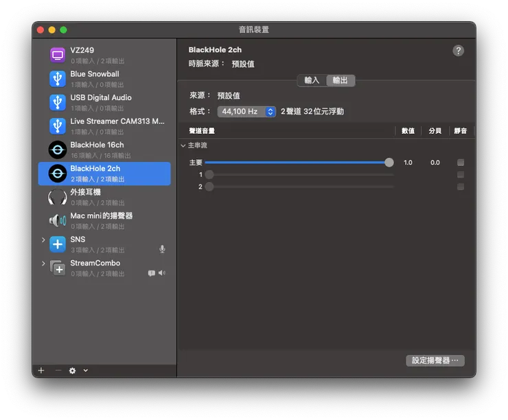
Task: Click the 外接耳機 headphones icon
Action: (58, 197)
